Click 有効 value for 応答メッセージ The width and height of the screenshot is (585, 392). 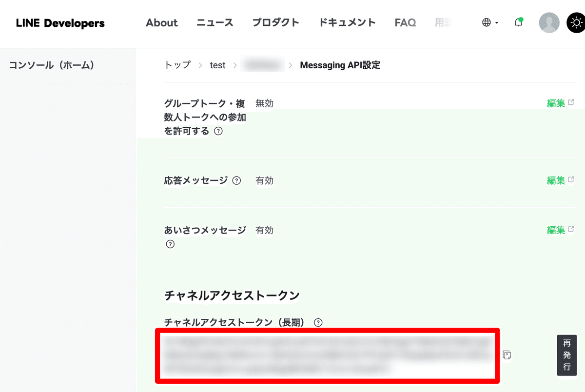264,180
